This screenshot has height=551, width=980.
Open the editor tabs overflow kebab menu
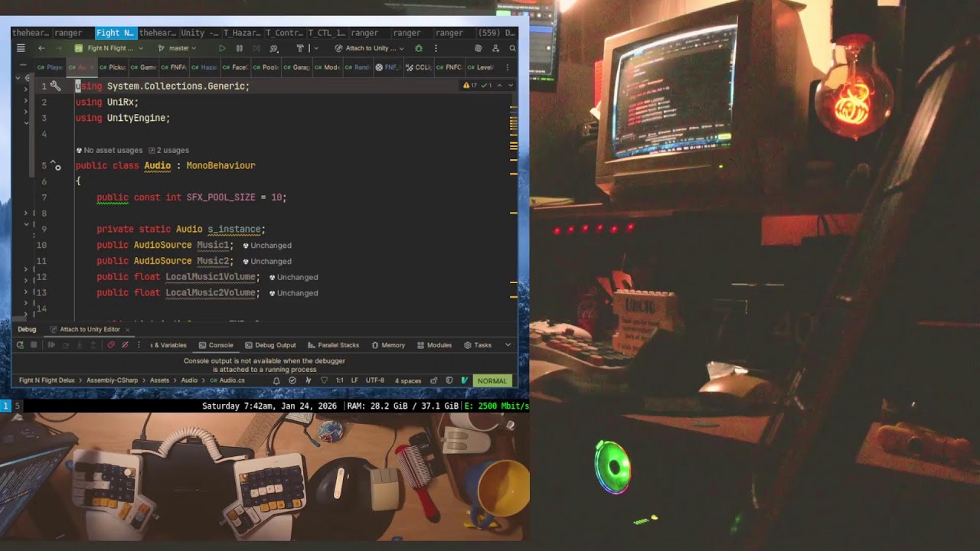point(507,67)
